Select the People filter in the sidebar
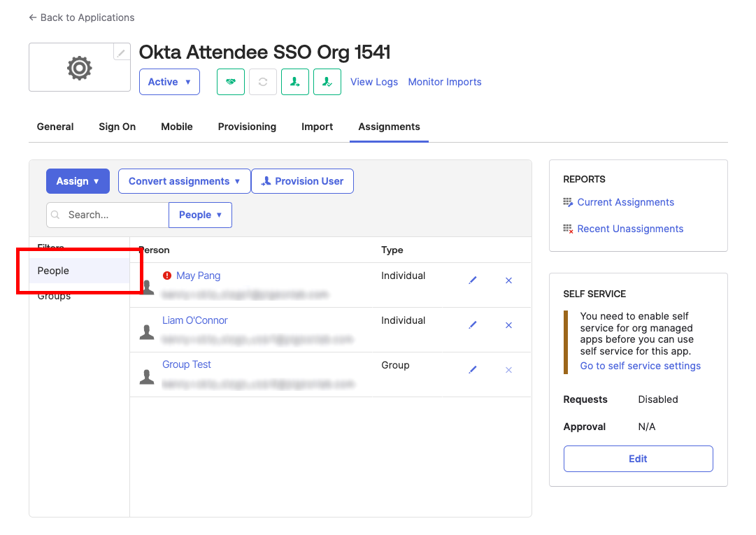This screenshot has height=535, width=756. coord(80,271)
